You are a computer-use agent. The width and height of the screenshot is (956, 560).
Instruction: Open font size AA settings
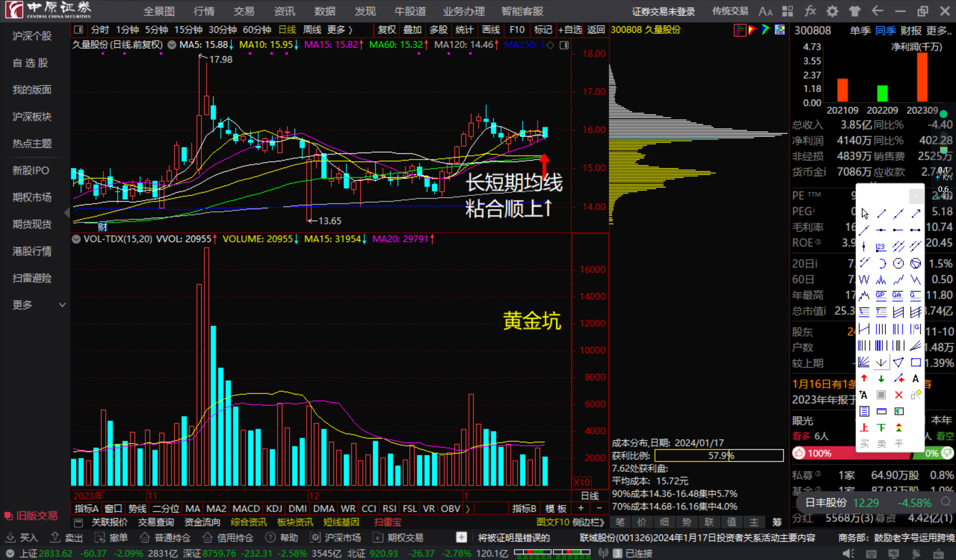pyautogui.click(x=765, y=11)
